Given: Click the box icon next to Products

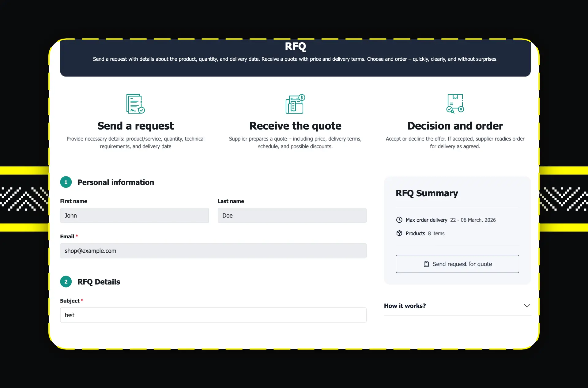Looking at the screenshot, I should 399,233.
